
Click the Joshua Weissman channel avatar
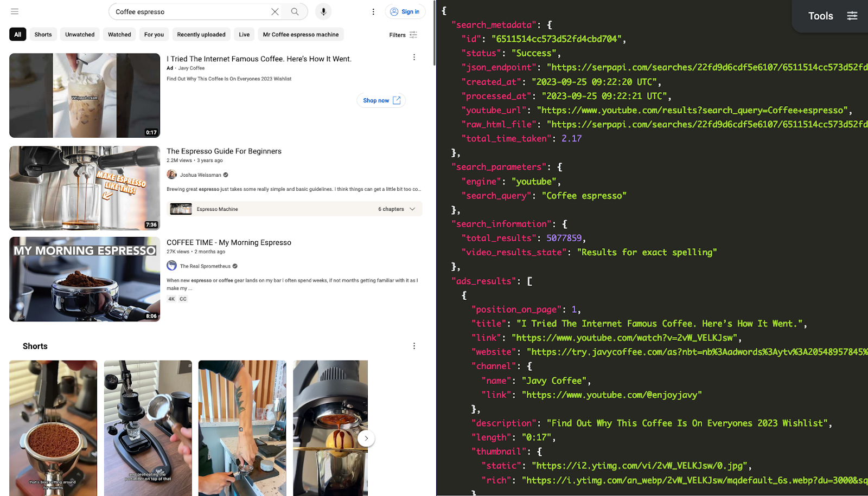(171, 175)
